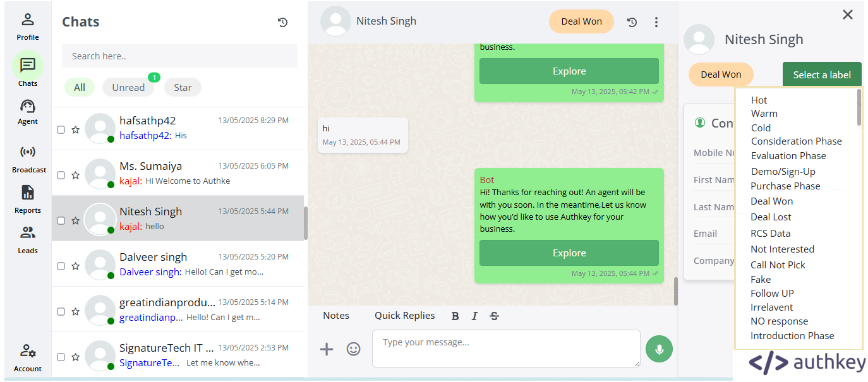Apply italic formatting to message
Viewport: 868px width, 382px height.
tap(474, 316)
